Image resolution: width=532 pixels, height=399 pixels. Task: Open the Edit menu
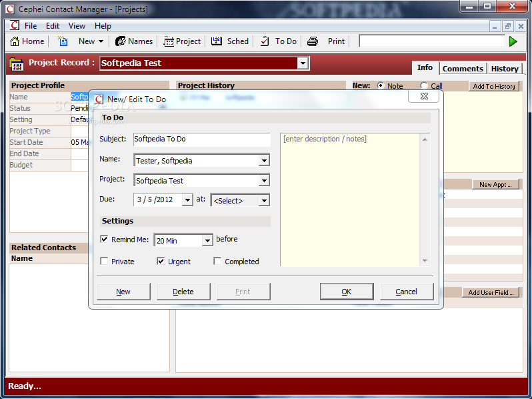click(53, 26)
